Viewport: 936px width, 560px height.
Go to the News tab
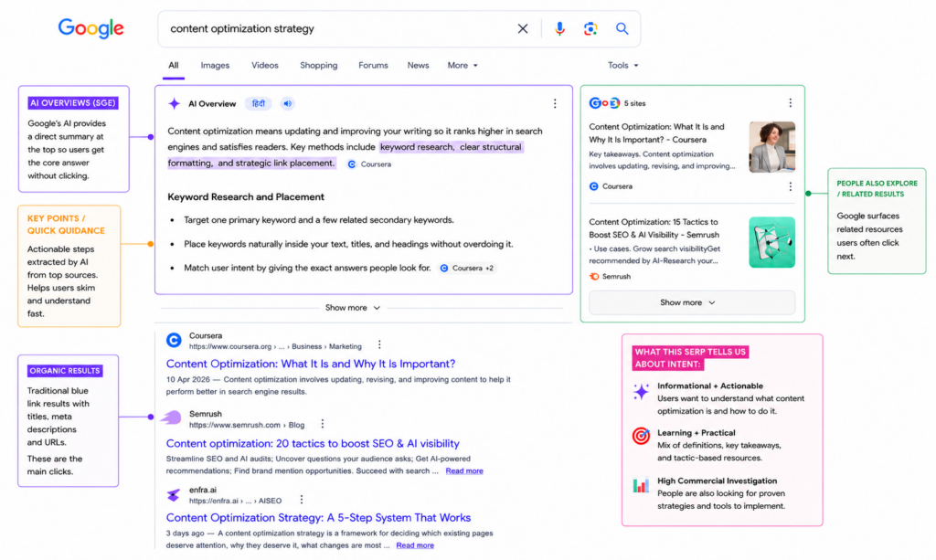click(x=418, y=65)
